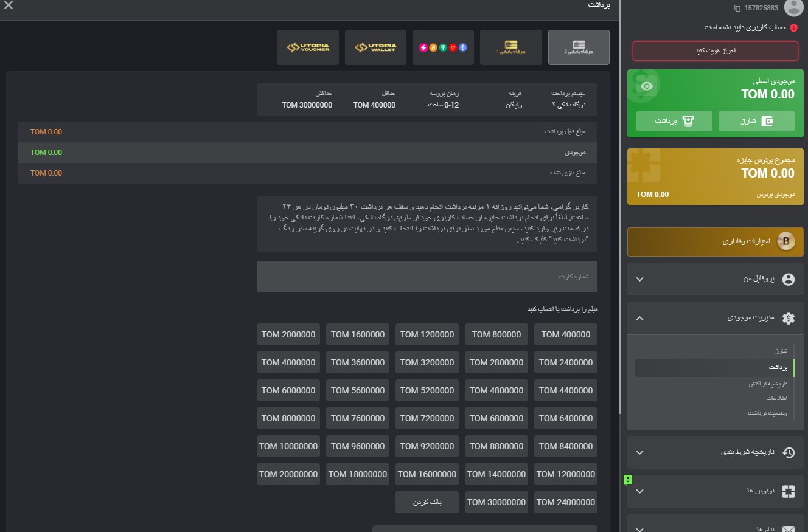This screenshot has height=532, width=808.
Task: Click the loyalty points coin icon
Action: click(787, 242)
